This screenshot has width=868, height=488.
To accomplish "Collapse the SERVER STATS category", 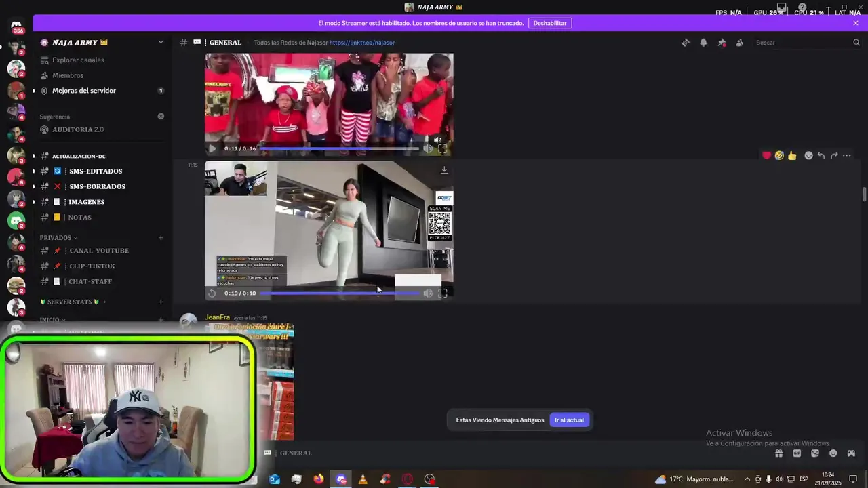I will pyautogui.click(x=73, y=302).
